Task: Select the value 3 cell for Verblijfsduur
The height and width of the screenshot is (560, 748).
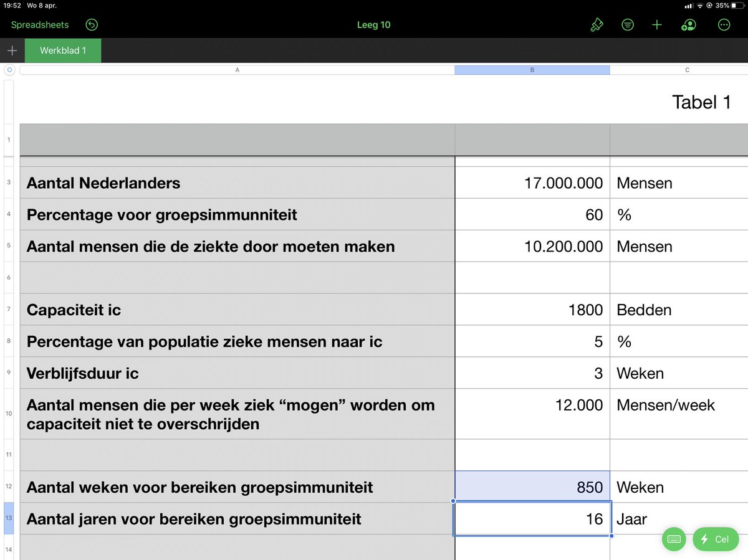Action: click(532, 373)
